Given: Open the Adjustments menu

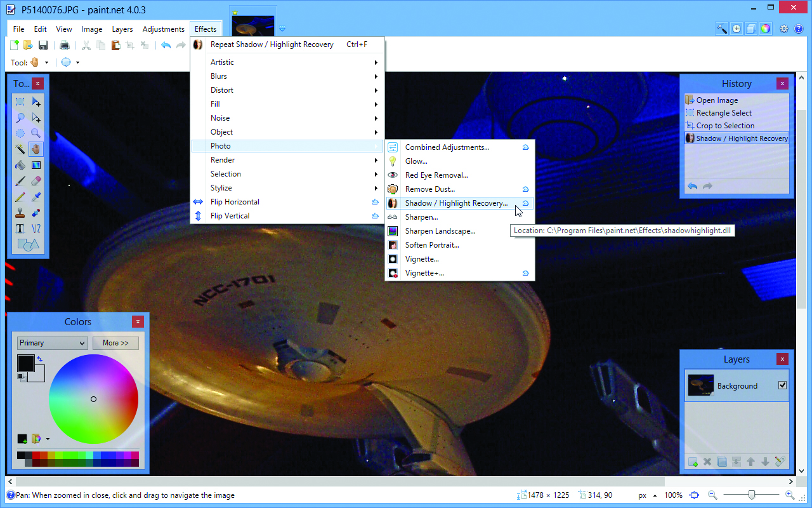Looking at the screenshot, I should 163,29.
